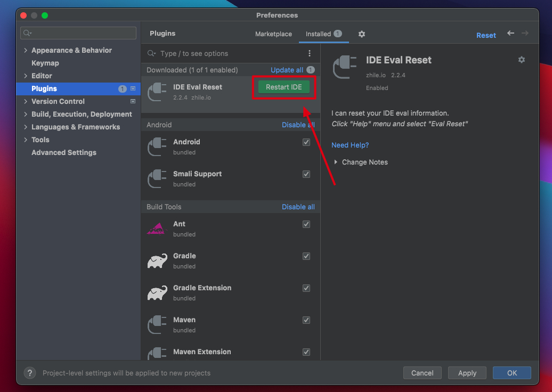Open the three-dot options menu in plugin search
552x392 pixels.
[310, 53]
